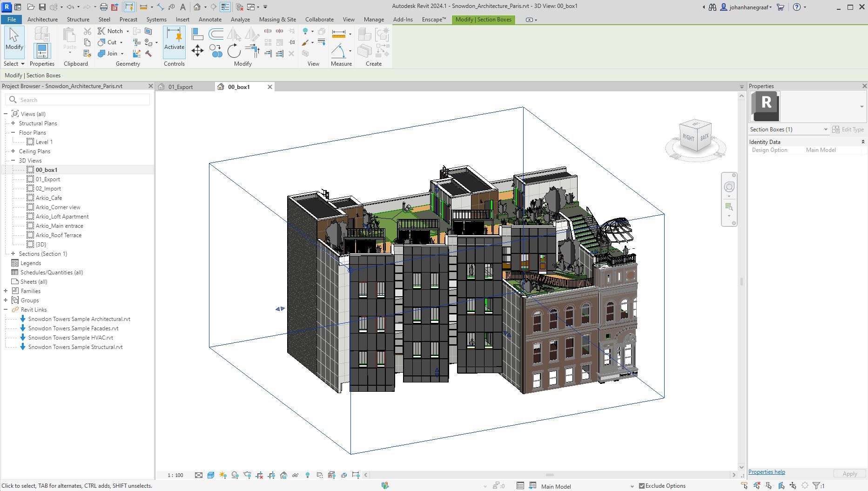Image resolution: width=868 pixels, height=491 pixels.
Task: Click the Project Browser search field
Action: click(78, 100)
